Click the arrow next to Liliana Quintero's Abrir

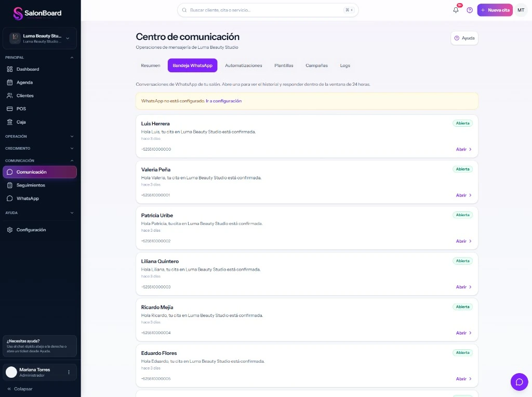pyautogui.click(x=470, y=287)
